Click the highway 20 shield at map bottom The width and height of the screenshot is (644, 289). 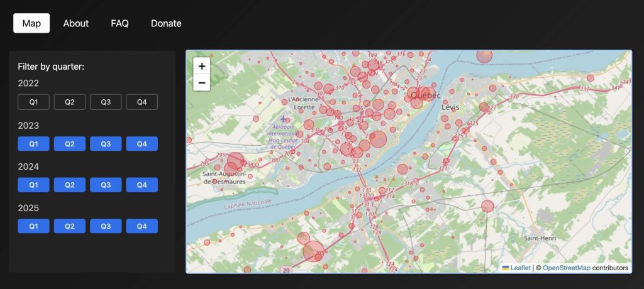pos(286,270)
